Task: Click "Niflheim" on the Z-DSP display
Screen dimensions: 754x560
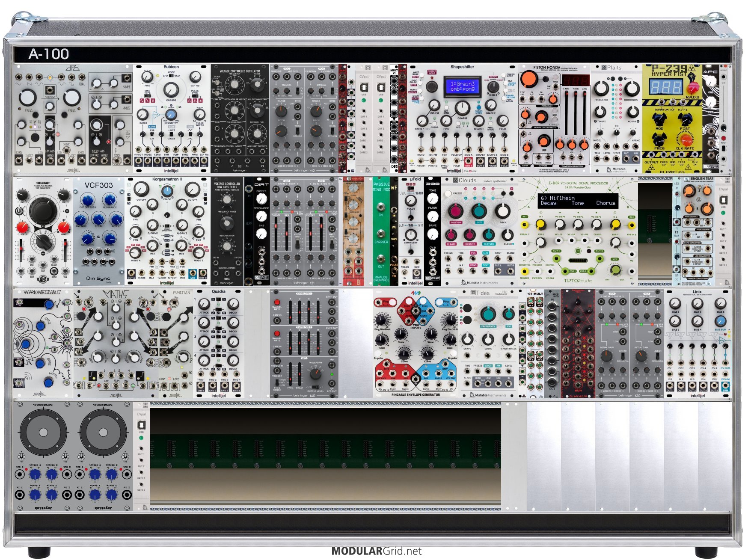Action: (x=562, y=198)
